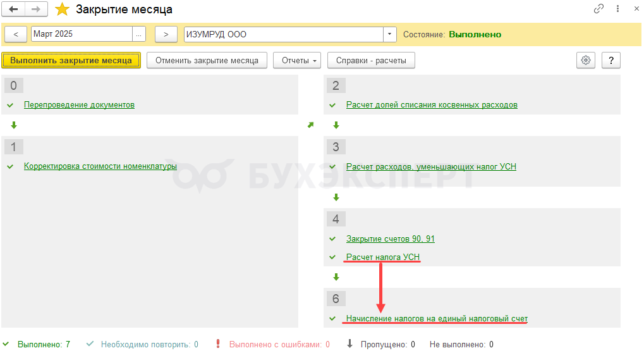Switch to previous month with < button
Image resolution: width=644 pixels, height=353 pixels.
click(16, 35)
